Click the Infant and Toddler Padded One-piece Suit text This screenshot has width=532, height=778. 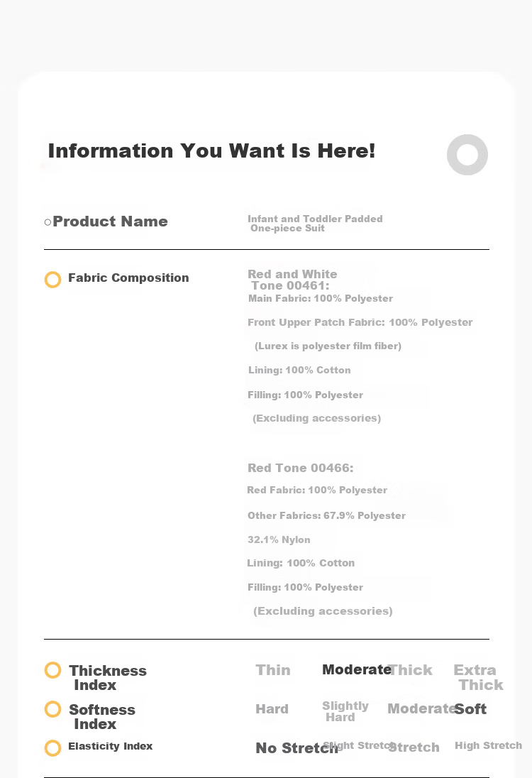(x=315, y=224)
